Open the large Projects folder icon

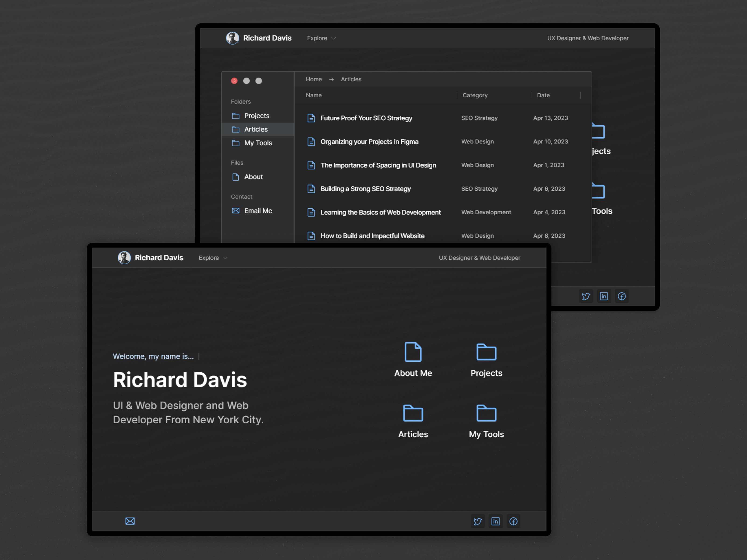coord(486,352)
